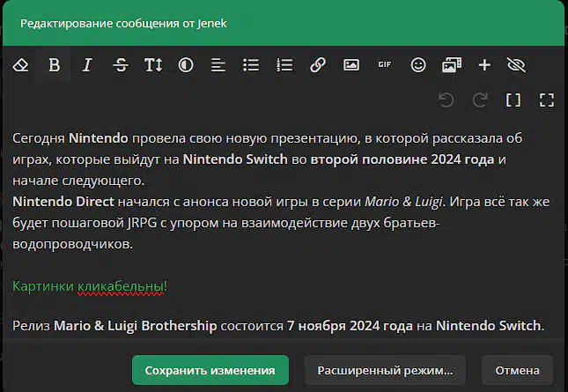Expand the editor to fullscreen
The image size is (568, 392).
547,100
